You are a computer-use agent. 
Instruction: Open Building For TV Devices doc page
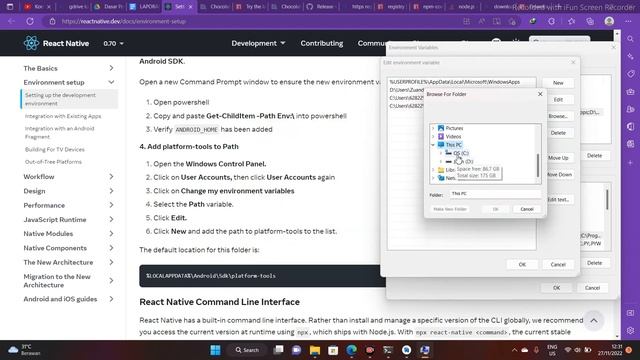click(55, 149)
